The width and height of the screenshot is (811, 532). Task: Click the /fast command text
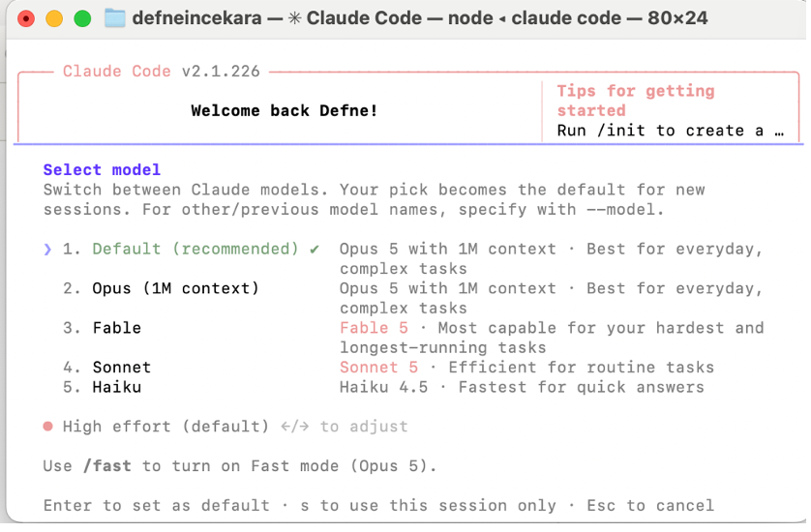point(107,466)
